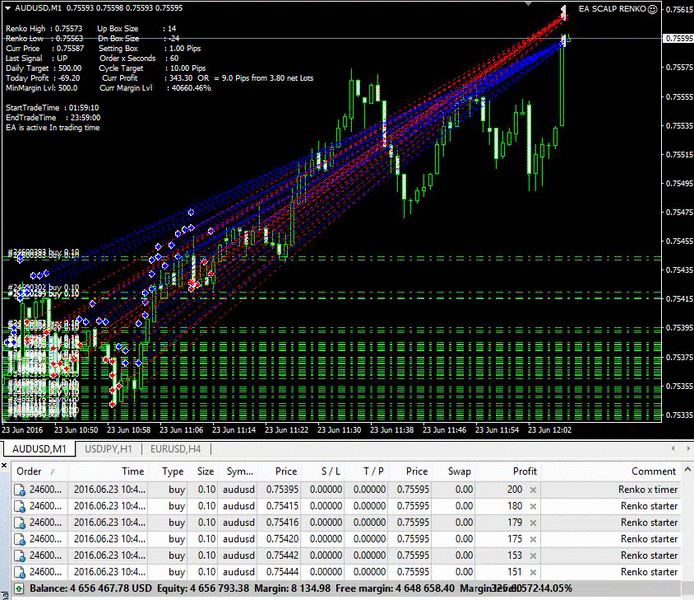Click the order icon for the 0.75395 buy
The image size is (694, 600).
[20, 490]
